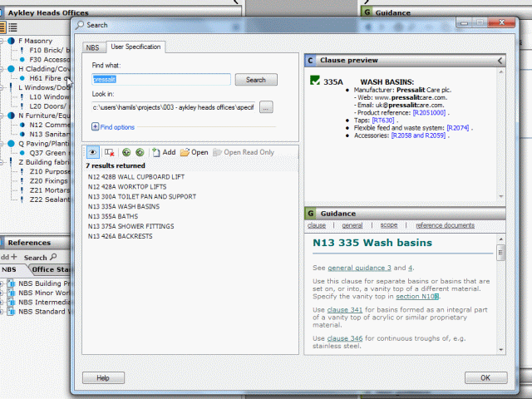The width and height of the screenshot is (532, 399).
Task: Select result N12 428A WORKTOP LIFTS
Action: 127,186
